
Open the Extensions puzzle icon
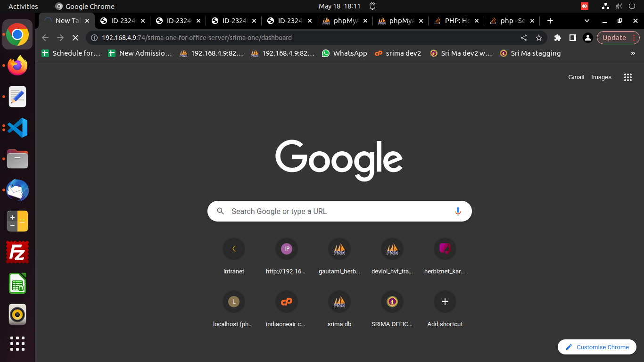coord(558,38)
